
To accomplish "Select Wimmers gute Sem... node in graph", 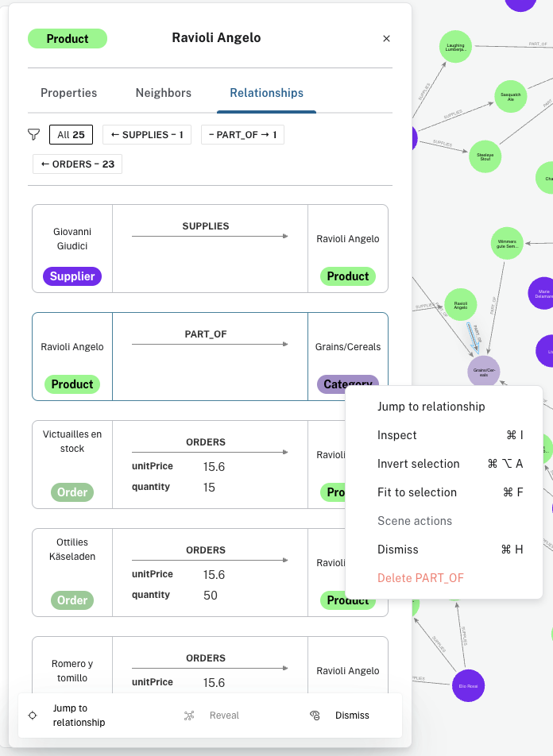I will click(507, 244).
